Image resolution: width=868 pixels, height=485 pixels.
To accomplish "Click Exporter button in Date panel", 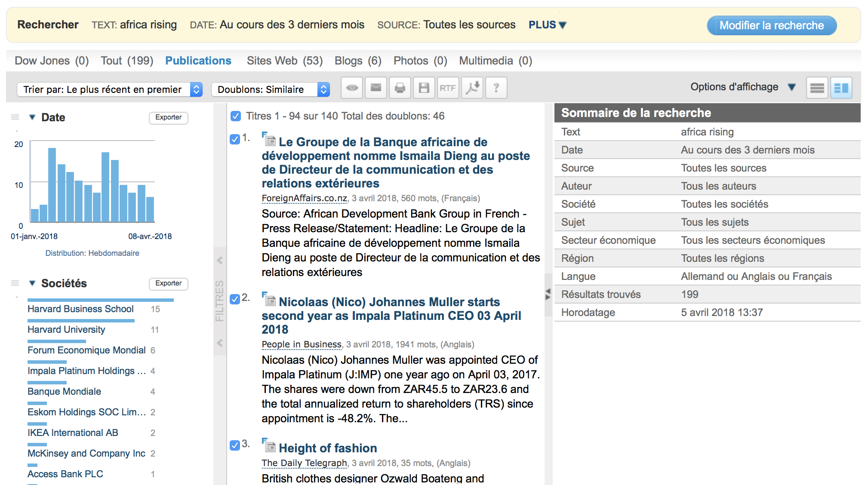I will pos(169,117).
